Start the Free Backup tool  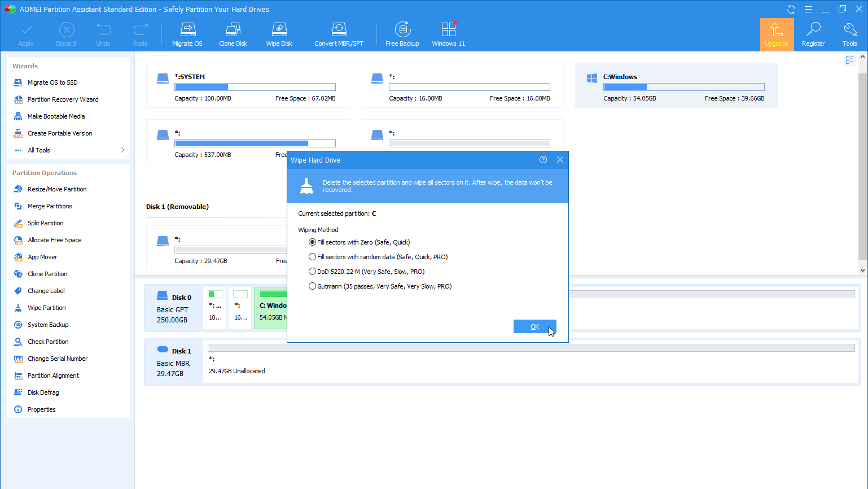coord(402,34)
